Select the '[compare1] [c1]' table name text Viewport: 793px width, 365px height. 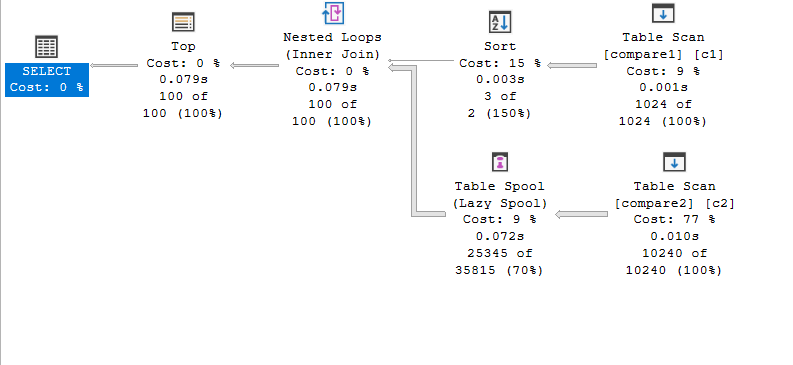[664, 54]
